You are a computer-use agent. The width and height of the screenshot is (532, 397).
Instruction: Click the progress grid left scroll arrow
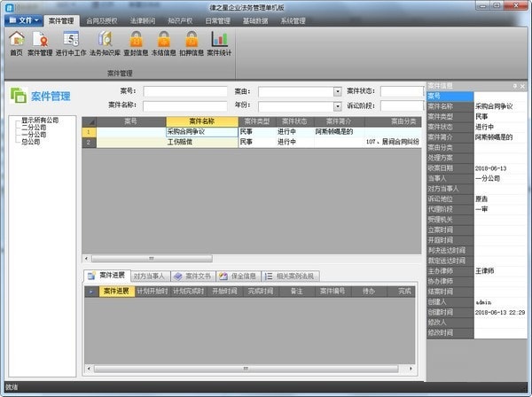89,369
